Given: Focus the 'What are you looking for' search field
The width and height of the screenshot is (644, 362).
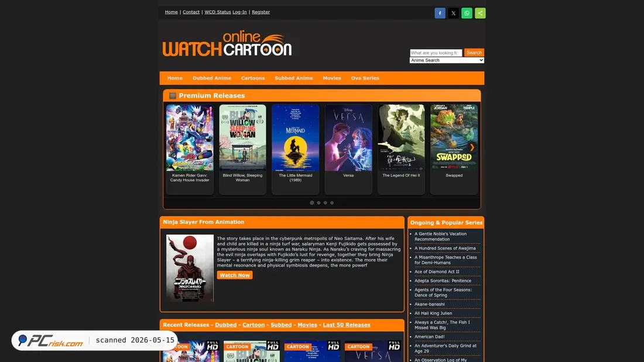Looking at the screenshot, I should [x=436, y=53].
